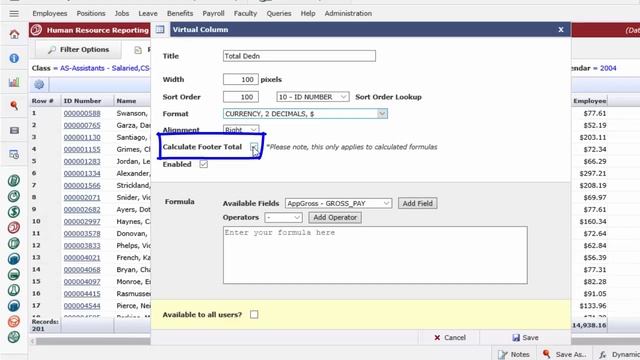The height and width of the screenshot is (360, 640).
Task: Click the Add Field button
Action: click(x=418, y=203)
